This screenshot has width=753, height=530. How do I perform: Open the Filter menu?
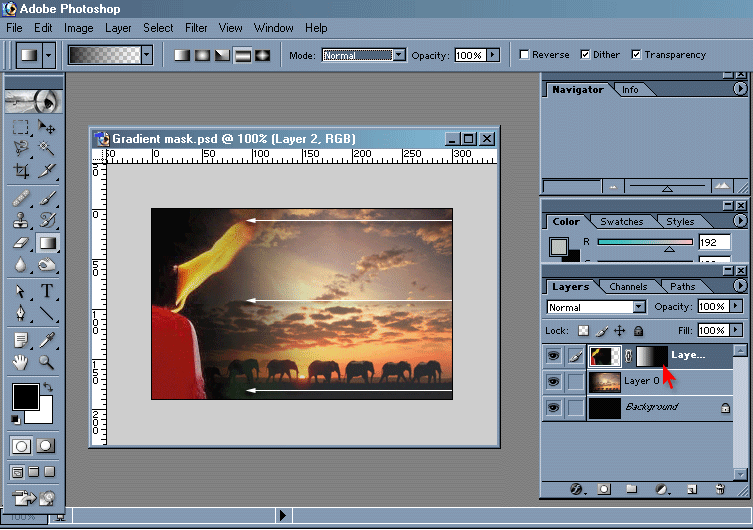[x=196, y=28]
